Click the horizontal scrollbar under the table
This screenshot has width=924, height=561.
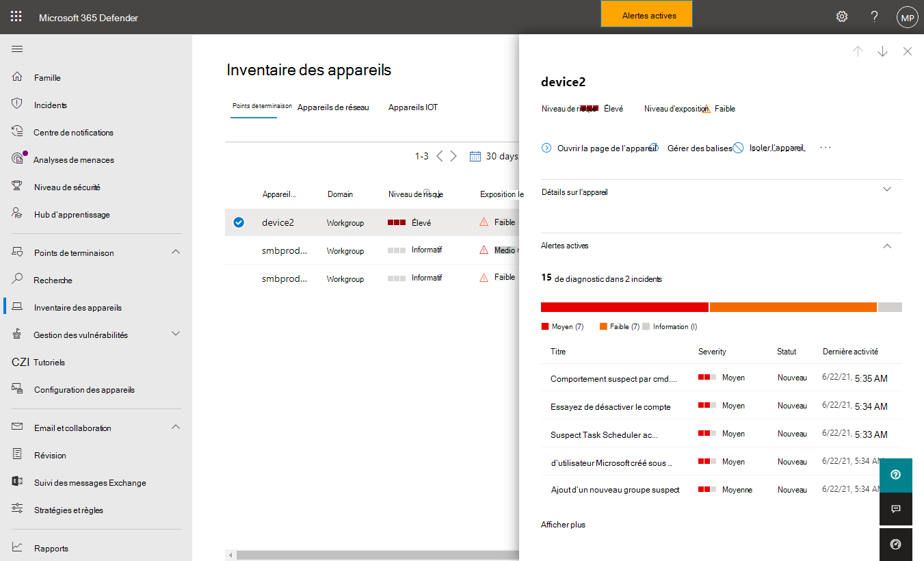[x=376, y=555]
